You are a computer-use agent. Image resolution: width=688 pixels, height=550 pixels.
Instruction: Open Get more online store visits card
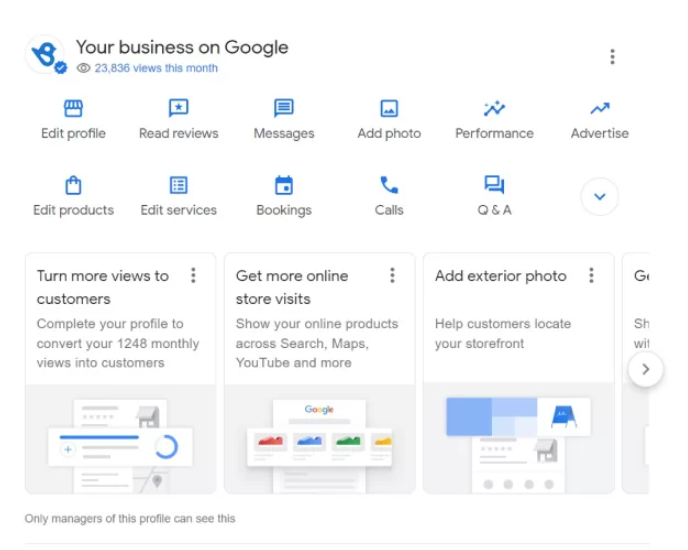pyautogui.click(x=320, y=373)
